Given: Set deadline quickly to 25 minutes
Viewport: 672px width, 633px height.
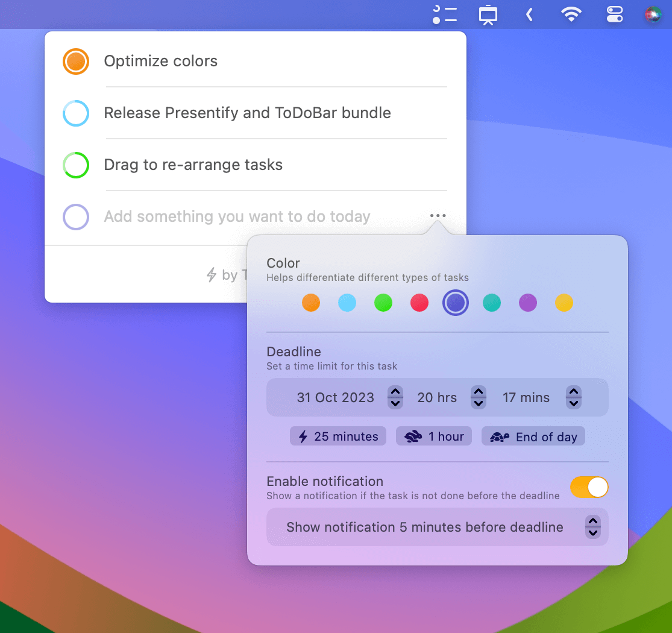Looking at the screenshot, I should (x=338, y=436).
